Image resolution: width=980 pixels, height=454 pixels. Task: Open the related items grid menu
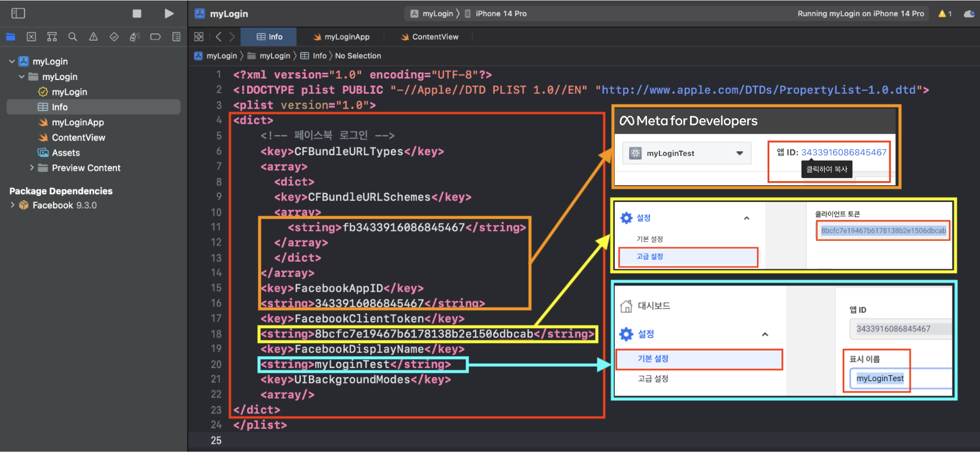coord(199,37)
